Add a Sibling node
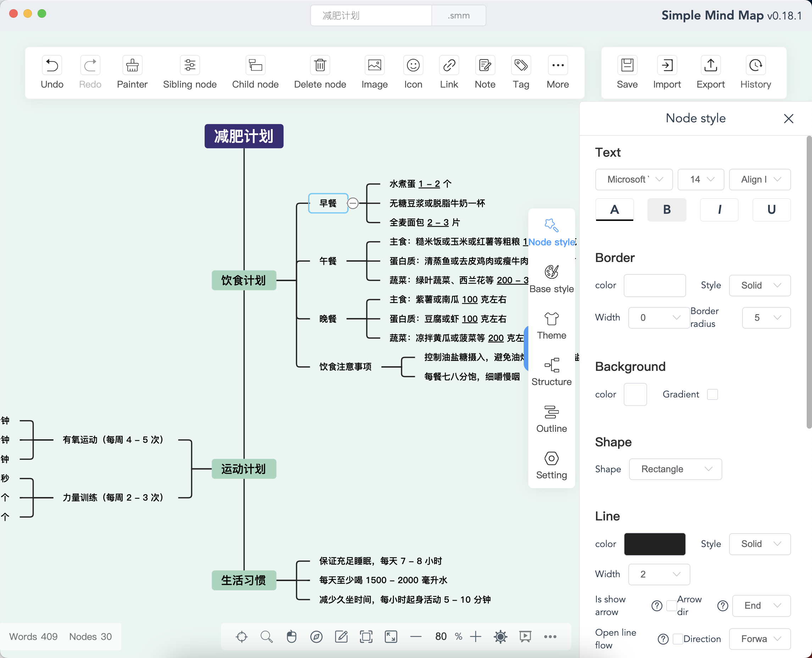 pos(190,72)
